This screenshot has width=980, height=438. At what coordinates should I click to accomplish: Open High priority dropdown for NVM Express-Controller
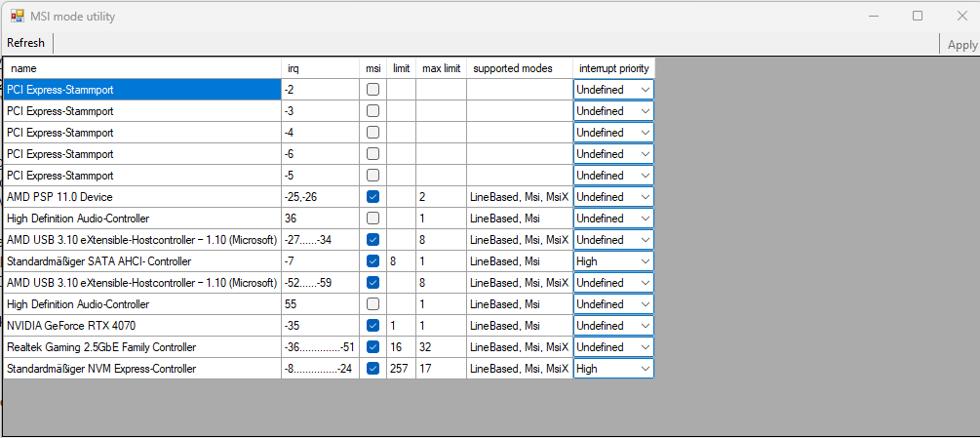point(613,369)
